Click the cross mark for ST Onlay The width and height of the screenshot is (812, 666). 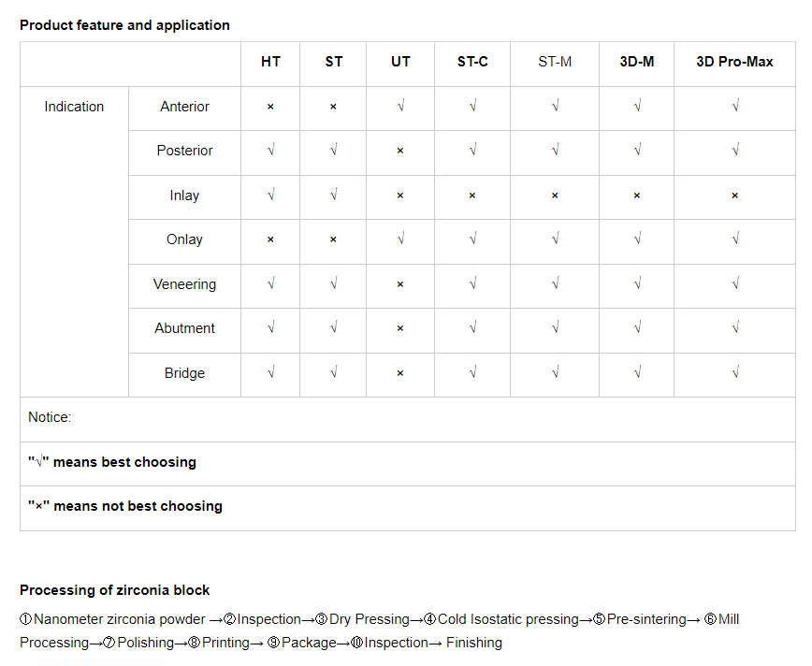tap(333, 239)
